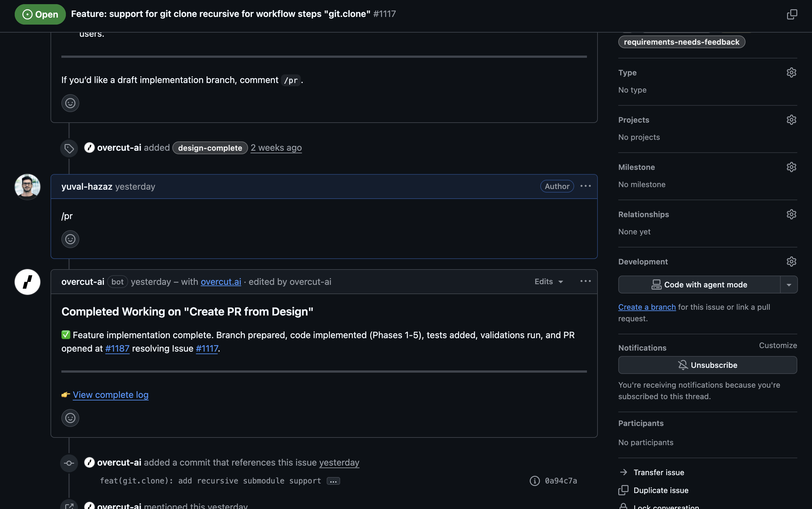Screen dimensions: 812x509
Task: Expand the commit message ellipsis button
Action: tap(333, 481)
